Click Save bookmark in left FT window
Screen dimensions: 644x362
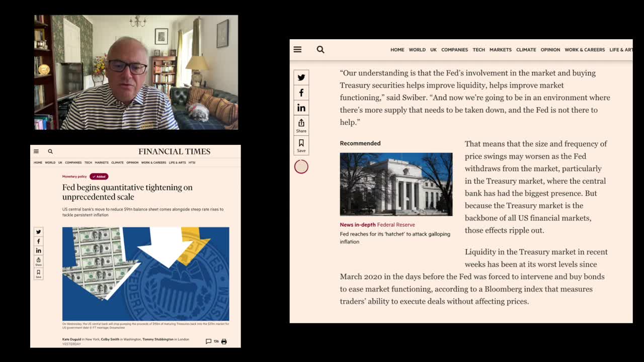click(x=38, y=274)
